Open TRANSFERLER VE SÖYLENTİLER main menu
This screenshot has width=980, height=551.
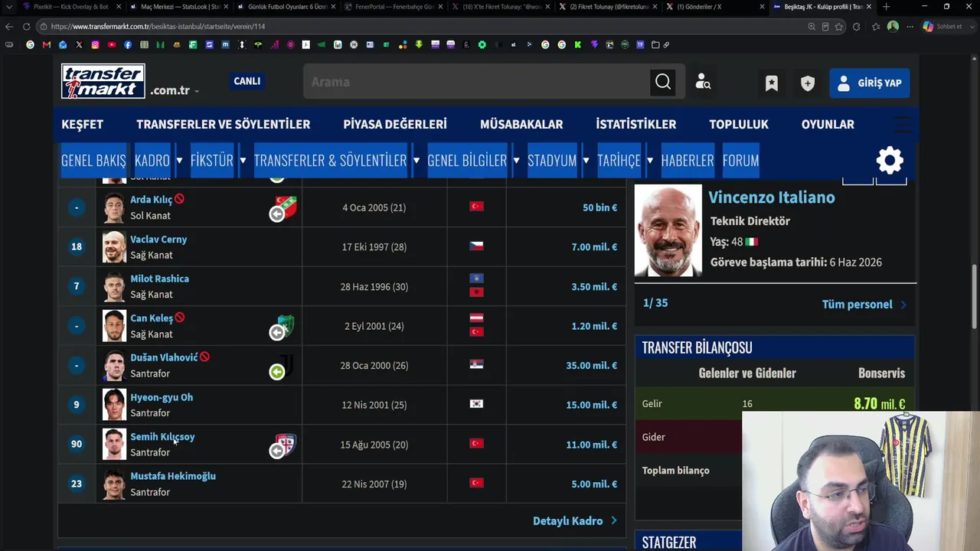pos(224,124)
